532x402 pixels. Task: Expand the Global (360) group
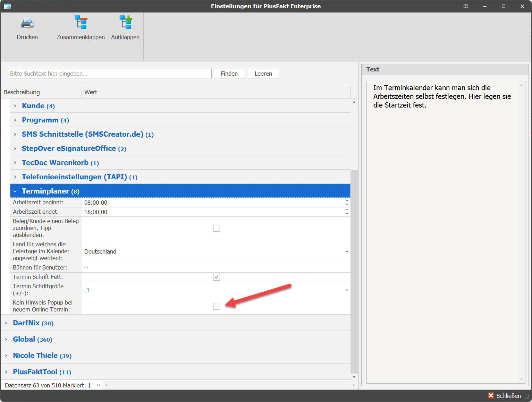[6, 339]
